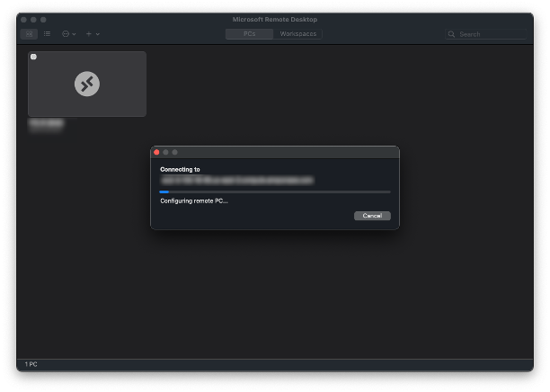Cancel the remote connection
Viewport: 550px width, 392px height.
pyautogui.click(x=372, y=216)
